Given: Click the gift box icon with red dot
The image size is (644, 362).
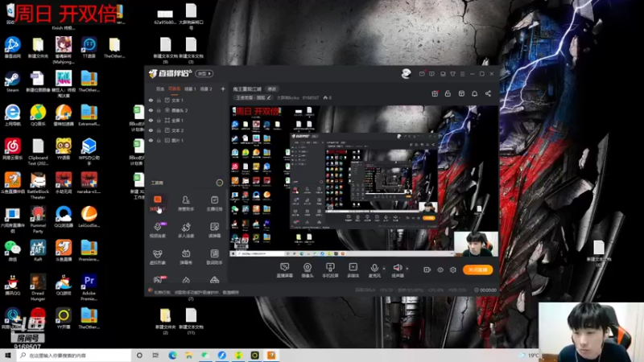Looking at the screenshot, I should 435,93.
